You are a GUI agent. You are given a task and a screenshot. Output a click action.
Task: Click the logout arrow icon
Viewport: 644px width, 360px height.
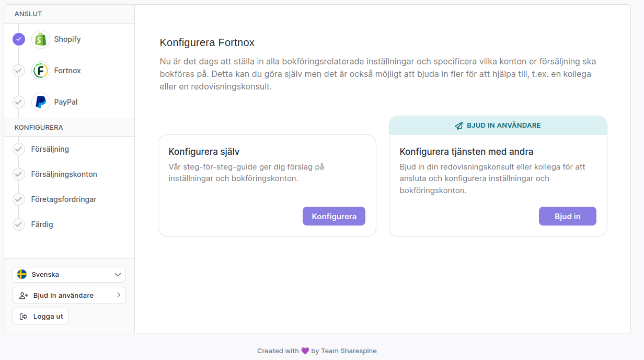point(24,317)
